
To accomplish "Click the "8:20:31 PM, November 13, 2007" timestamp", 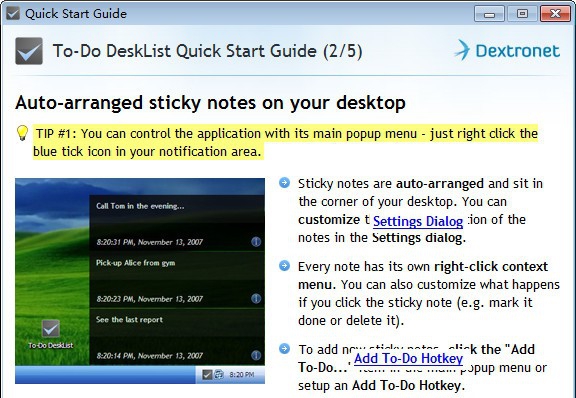I will pos(150,242).
